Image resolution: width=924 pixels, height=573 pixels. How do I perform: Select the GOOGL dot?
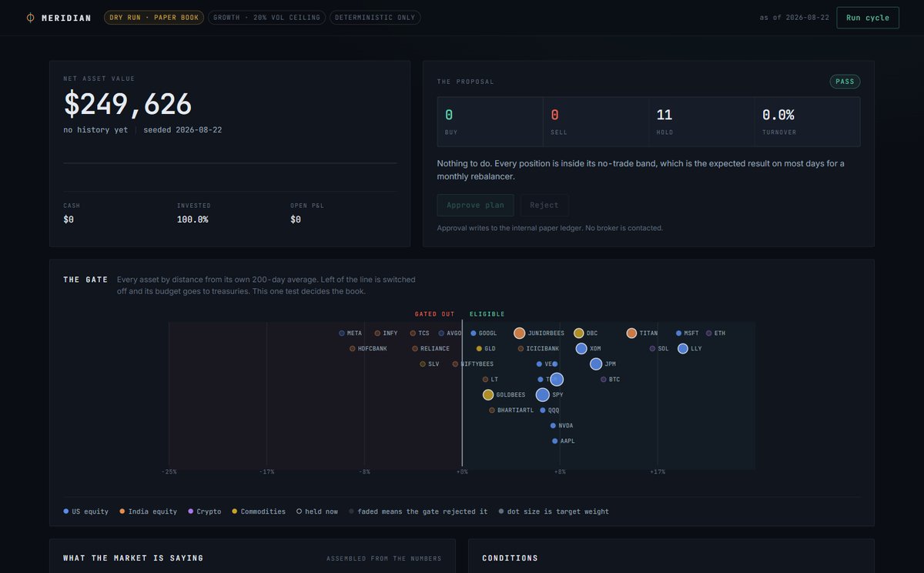pos(474,333)
